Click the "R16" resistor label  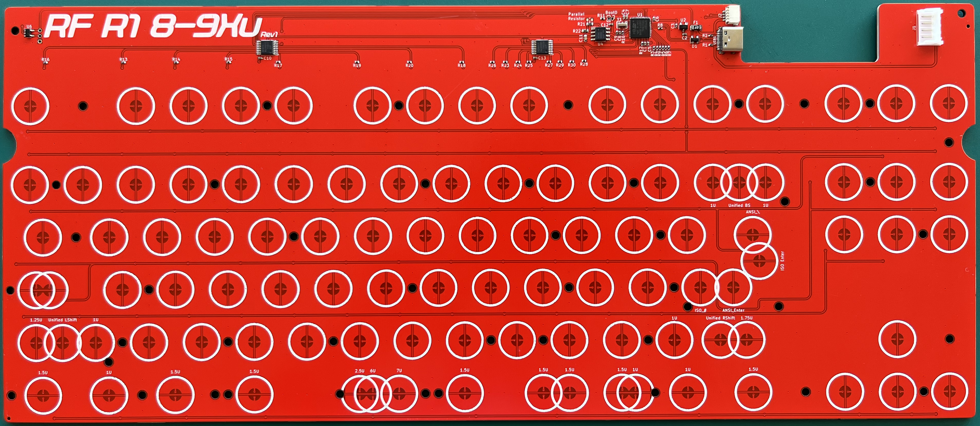click(x=46, y=60)
